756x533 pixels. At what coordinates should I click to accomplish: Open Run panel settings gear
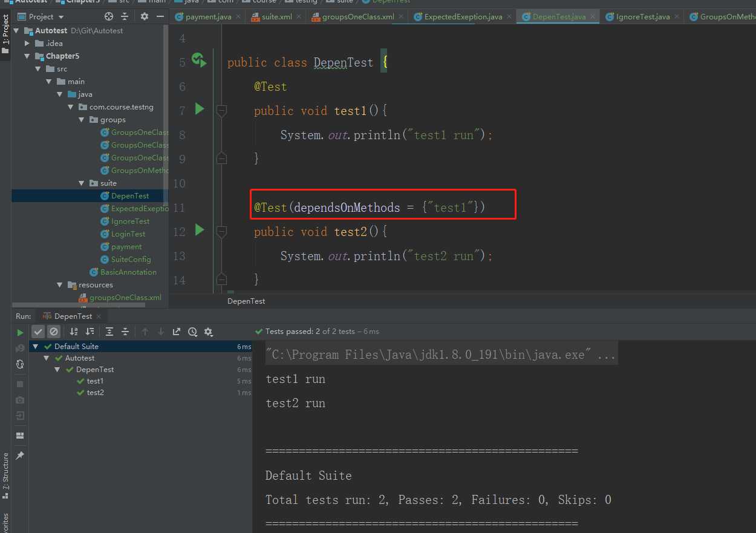pos(208,332)
